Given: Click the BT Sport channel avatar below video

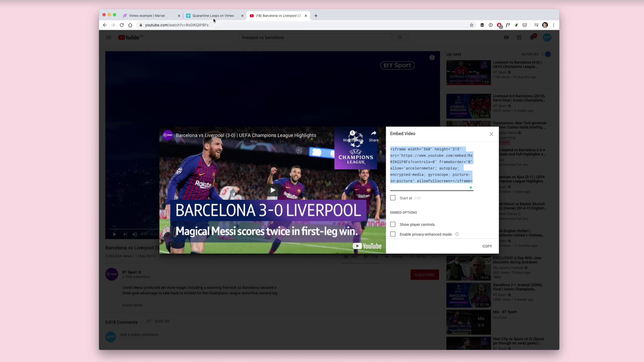Looking at the screenshot, I should pos(112,275).
